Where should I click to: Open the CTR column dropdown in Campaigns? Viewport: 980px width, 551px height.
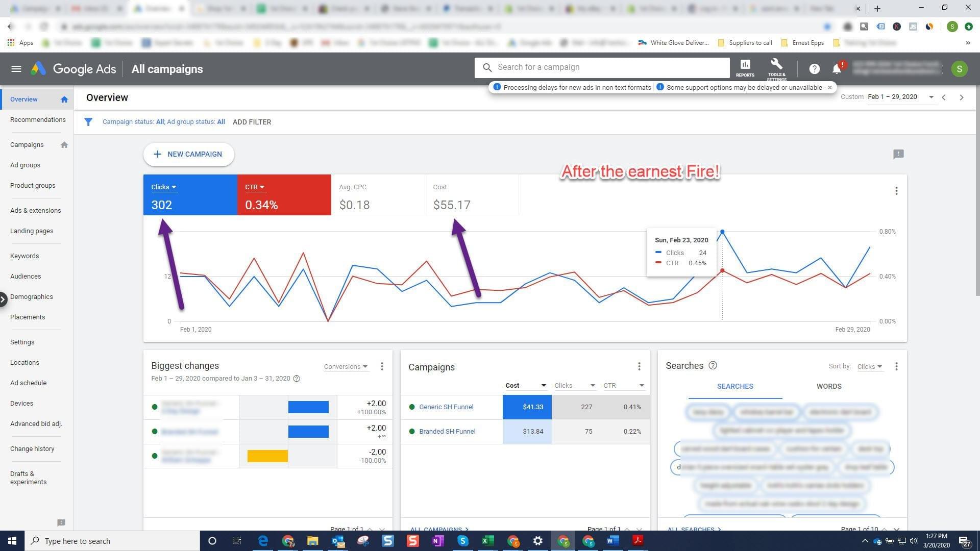(624, 386)
